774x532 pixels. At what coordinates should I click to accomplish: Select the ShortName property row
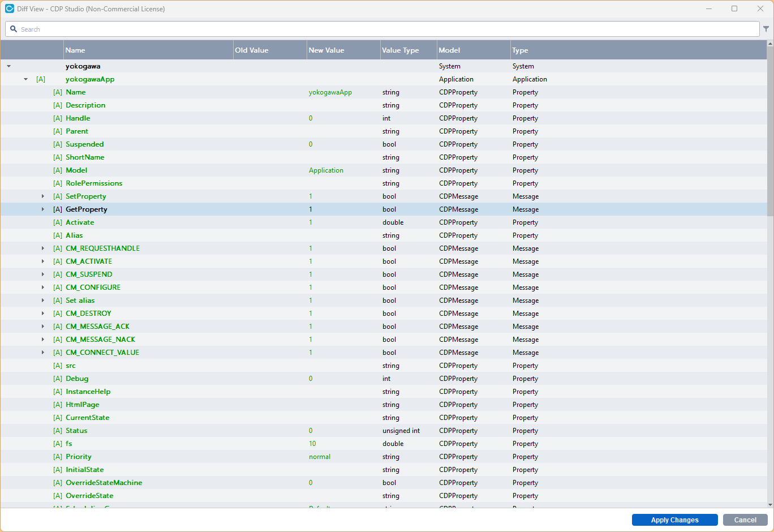coord(384,157)
